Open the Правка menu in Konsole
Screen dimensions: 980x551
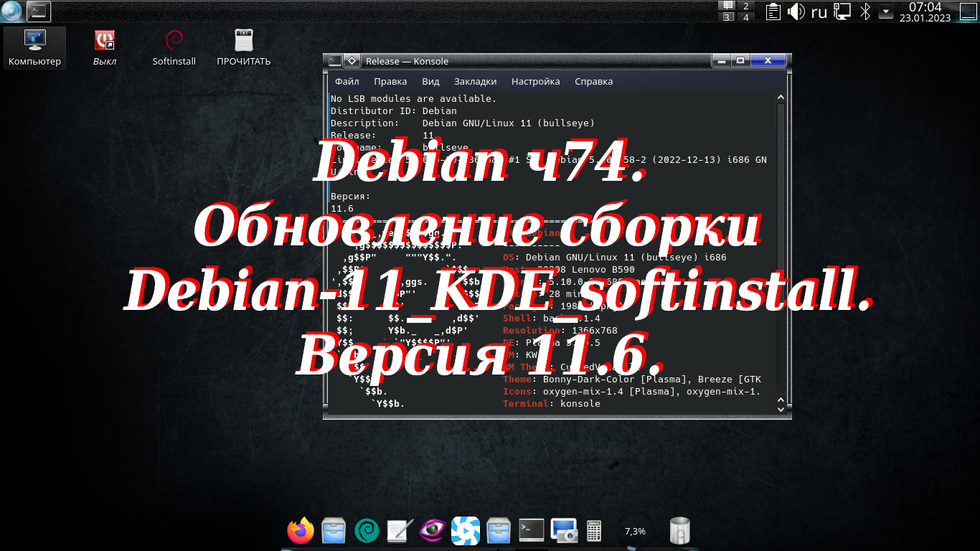pyautogui.click(x=390, y=81)
